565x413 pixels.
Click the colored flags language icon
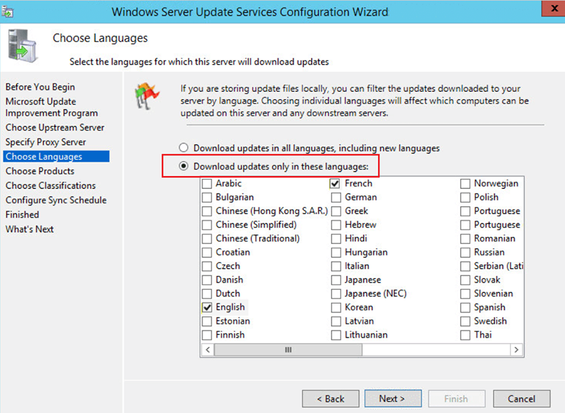click(147, 96)
